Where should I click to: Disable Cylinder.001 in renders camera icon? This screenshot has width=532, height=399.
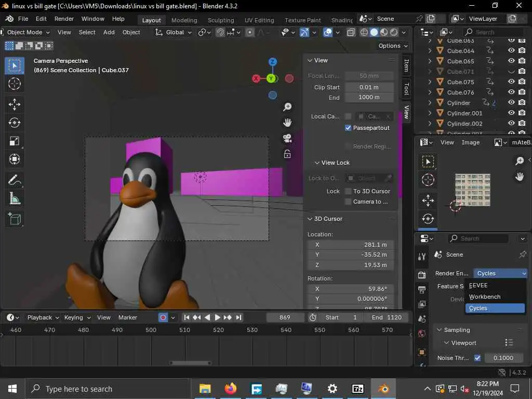point(522,113)
